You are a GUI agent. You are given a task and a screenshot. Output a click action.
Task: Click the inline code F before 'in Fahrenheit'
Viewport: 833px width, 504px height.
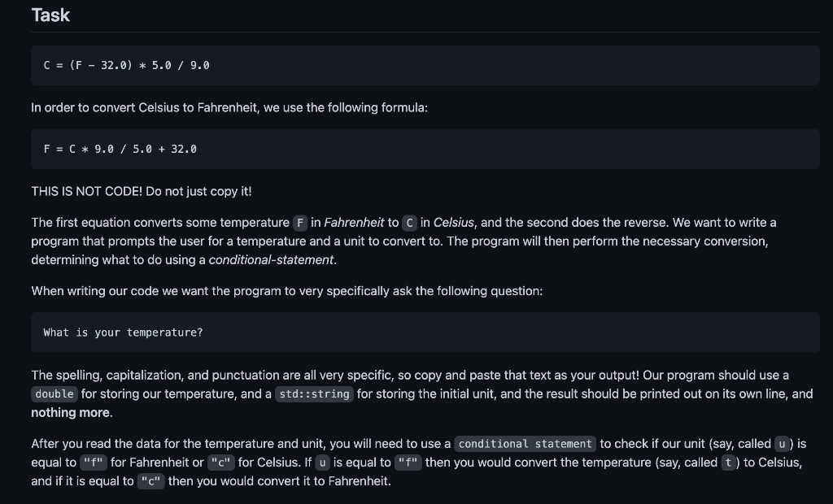[300, 223]
